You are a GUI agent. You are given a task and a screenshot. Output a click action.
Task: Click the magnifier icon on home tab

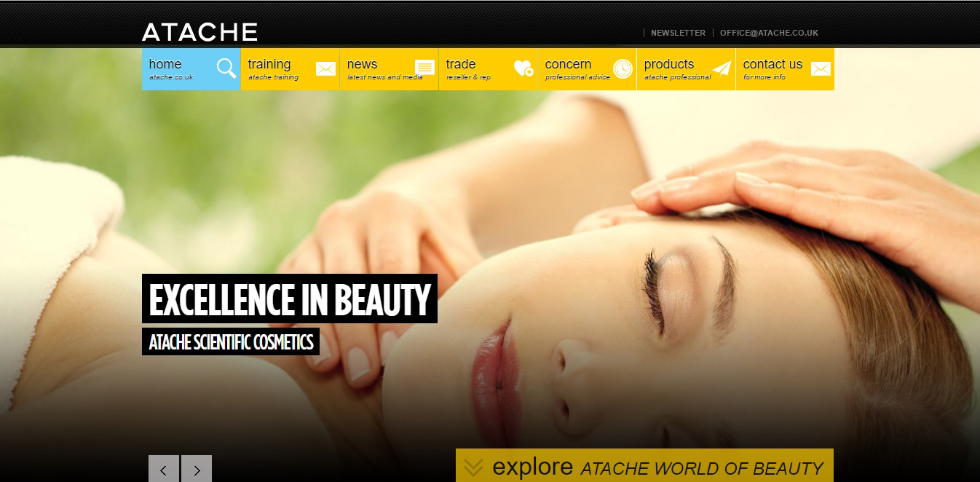pos(226,68)
